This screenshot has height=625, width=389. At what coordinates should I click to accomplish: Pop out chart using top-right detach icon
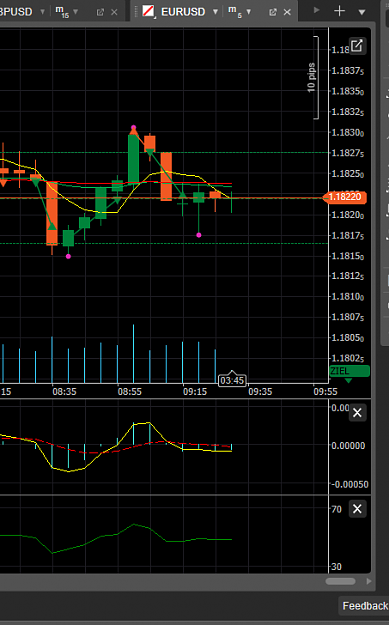pyautogui.click(x=357, y=46)
